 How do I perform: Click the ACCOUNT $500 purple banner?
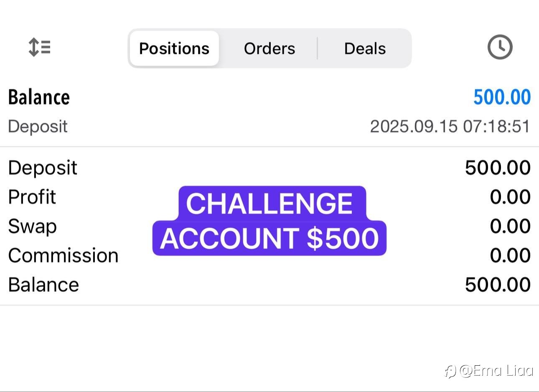[x=269, y=238]
